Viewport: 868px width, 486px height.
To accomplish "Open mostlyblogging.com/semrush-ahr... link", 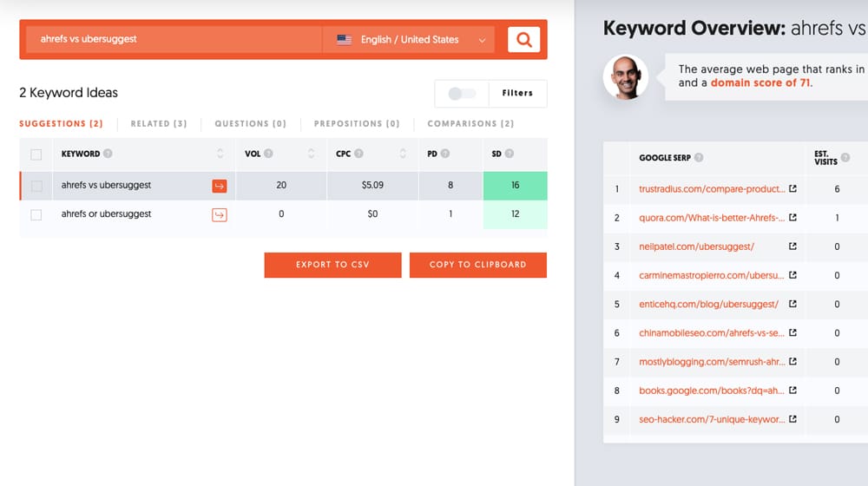I will click(x=712, y=361).
